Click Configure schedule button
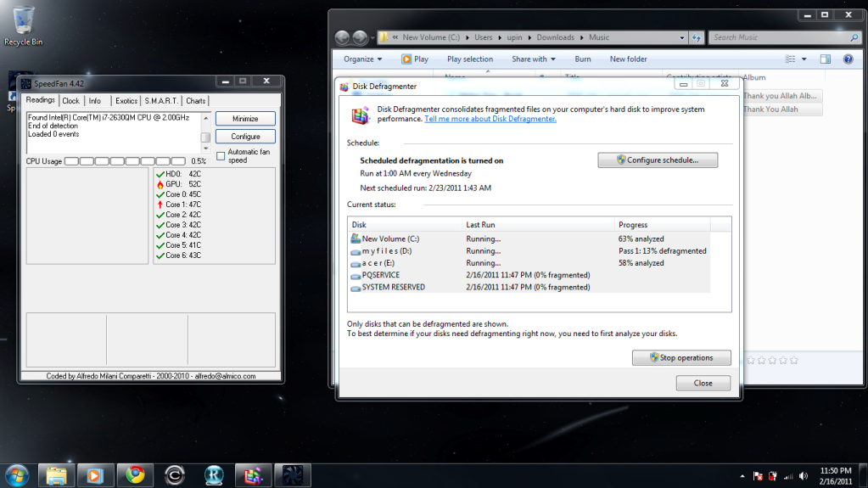Image resolution: width=868 pixels, height=488 pixels. coord(658,160)
